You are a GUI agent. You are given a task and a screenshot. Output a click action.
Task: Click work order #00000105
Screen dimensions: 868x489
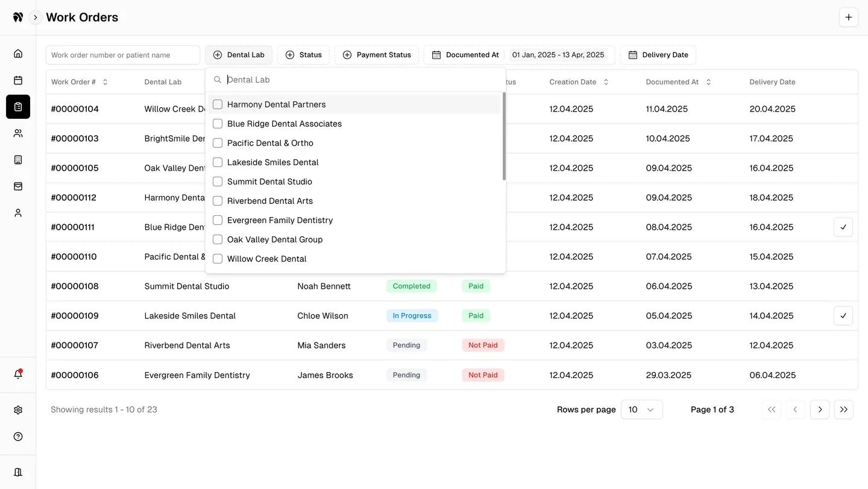[75, 168]
